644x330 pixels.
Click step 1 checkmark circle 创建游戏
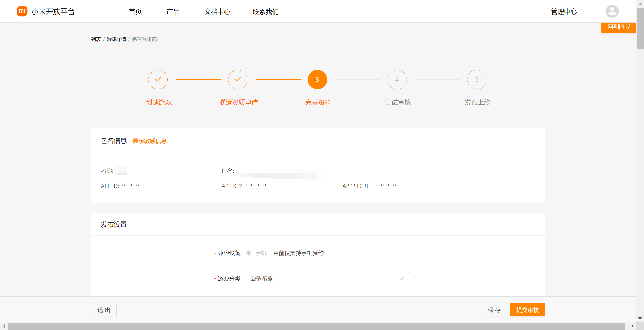[158, 80]
